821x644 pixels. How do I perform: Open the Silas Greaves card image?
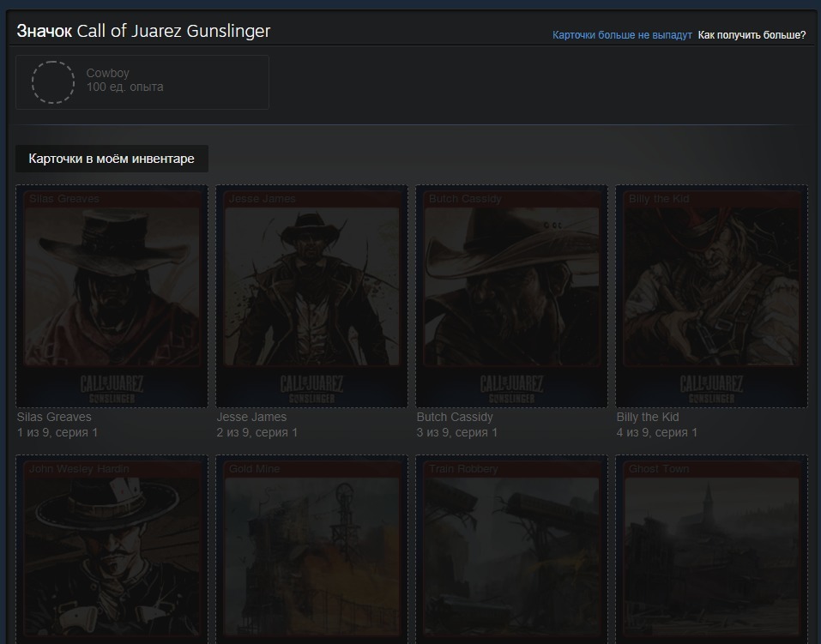(x=112, y=297)
